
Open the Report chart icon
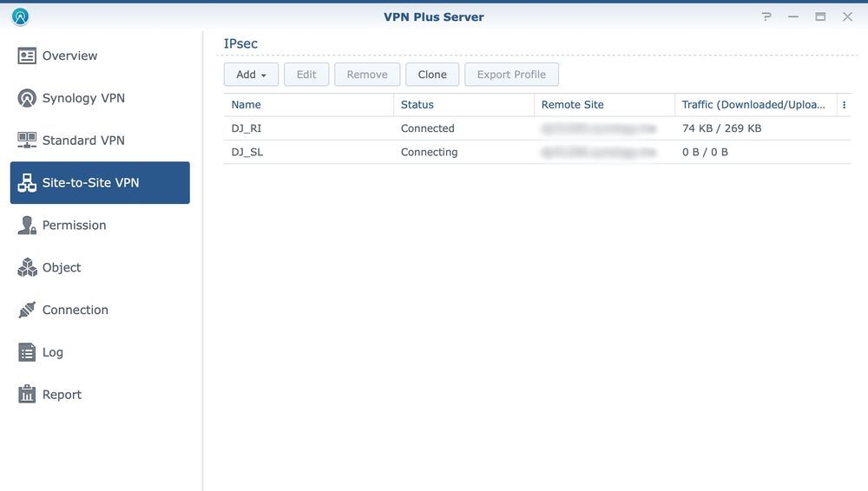click(27, 394)
